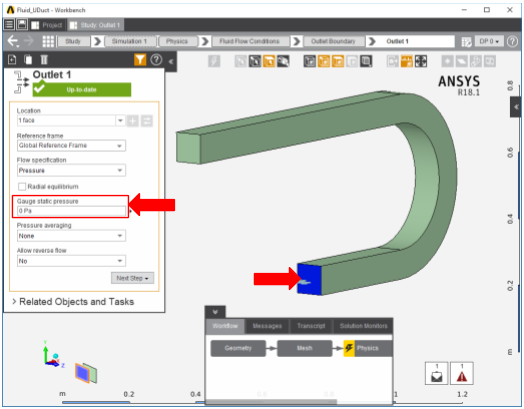Click the dark stacked-box display icon
Image resolution: width=524 pixels, height=409 pixels.
pyautogui.click(x=366, y=61)
